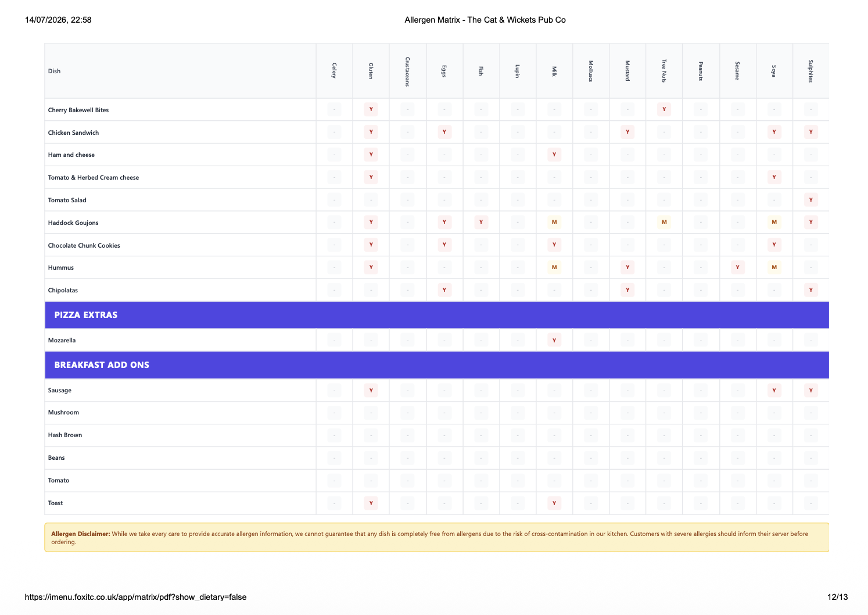
Task: Click the Allergen Matrix page title
Action: tap(485, 20)
